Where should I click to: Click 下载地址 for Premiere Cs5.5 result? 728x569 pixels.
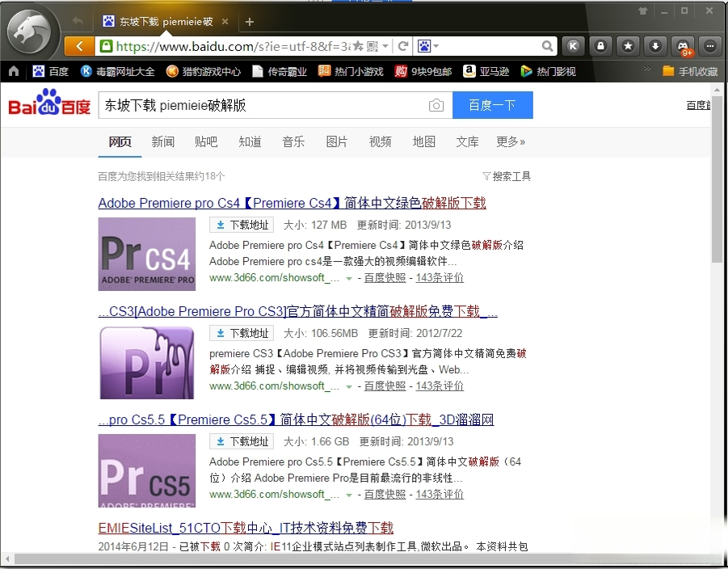coord(242,441)
